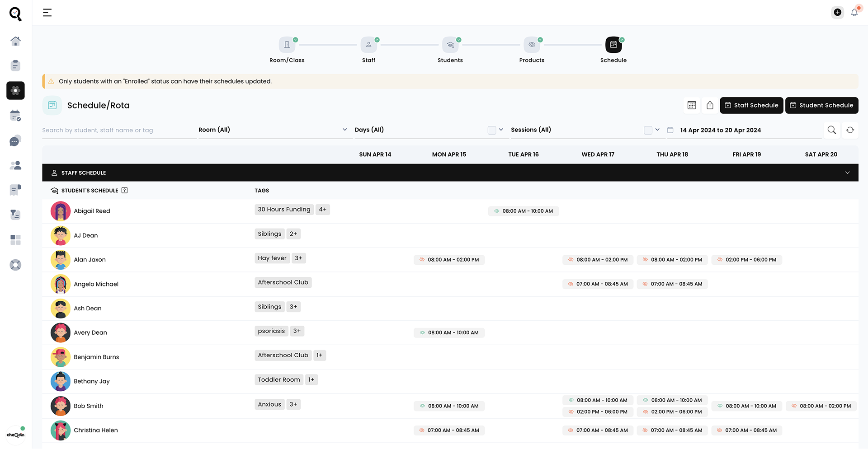Image resolution: width=868 pixels, height=449 pixels.
Task: Open the Days (All) dropdown arrow
Action: pyautogui.click(x=501, y=130)
